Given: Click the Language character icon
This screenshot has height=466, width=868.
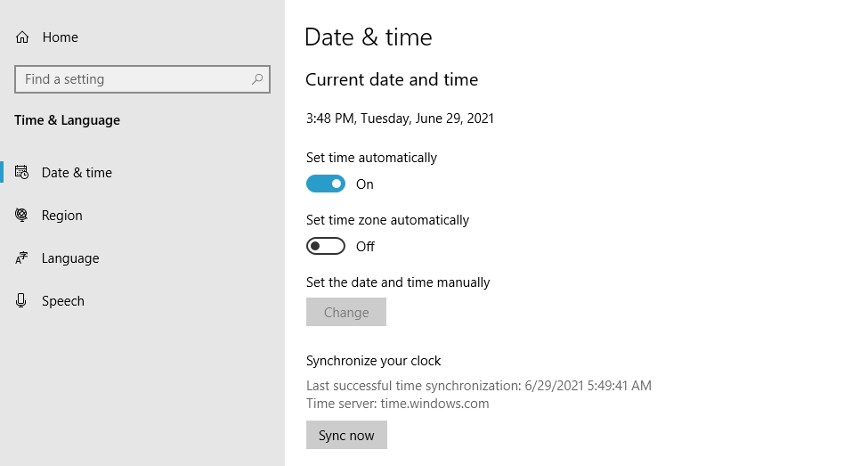Looking at the screenshot, I should (22, 258).
